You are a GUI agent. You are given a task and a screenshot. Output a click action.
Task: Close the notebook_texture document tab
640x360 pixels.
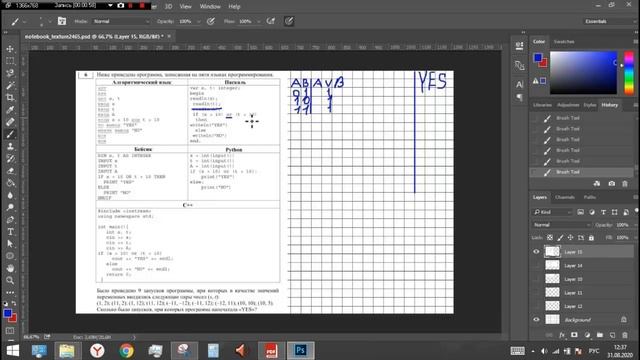(169, 36)
